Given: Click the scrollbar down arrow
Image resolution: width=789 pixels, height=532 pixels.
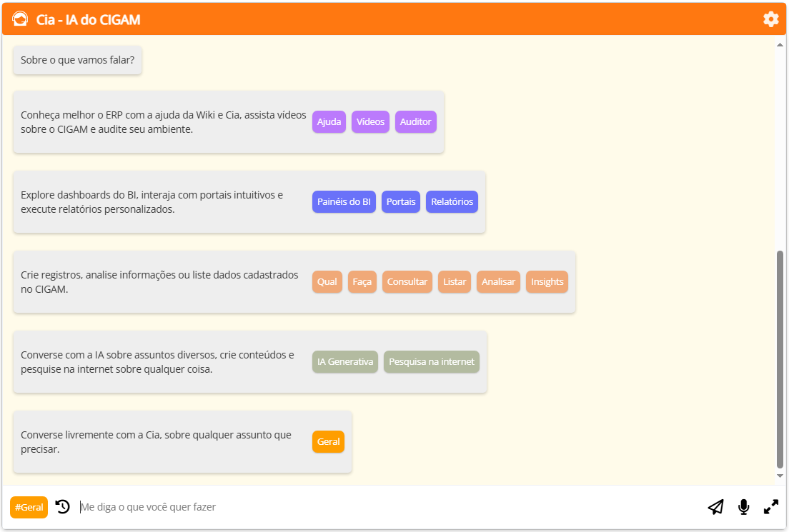Looking at the screenshot, I should pos(780,476).
